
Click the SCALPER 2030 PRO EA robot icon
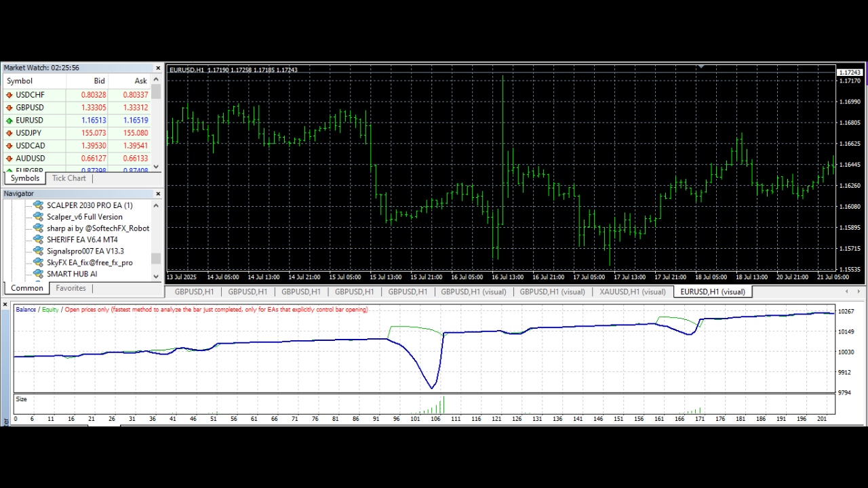tap(37, 205)
